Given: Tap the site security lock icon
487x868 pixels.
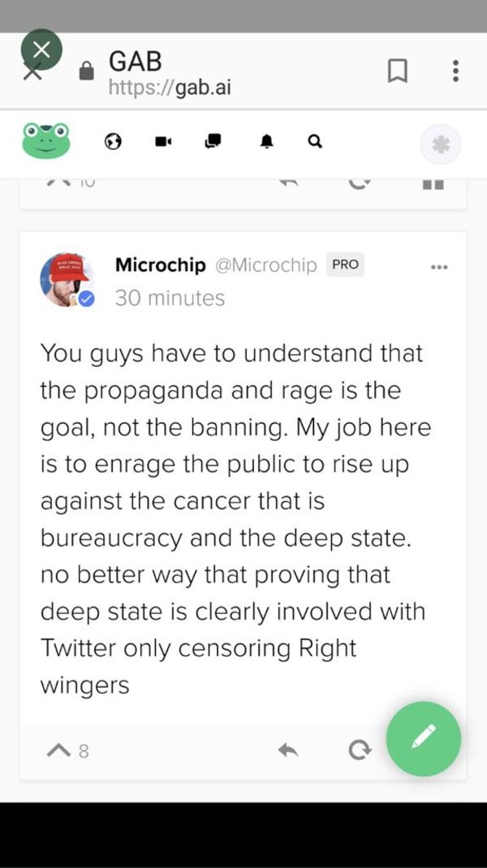Looking at the screenshot, I should pos(86,70).
